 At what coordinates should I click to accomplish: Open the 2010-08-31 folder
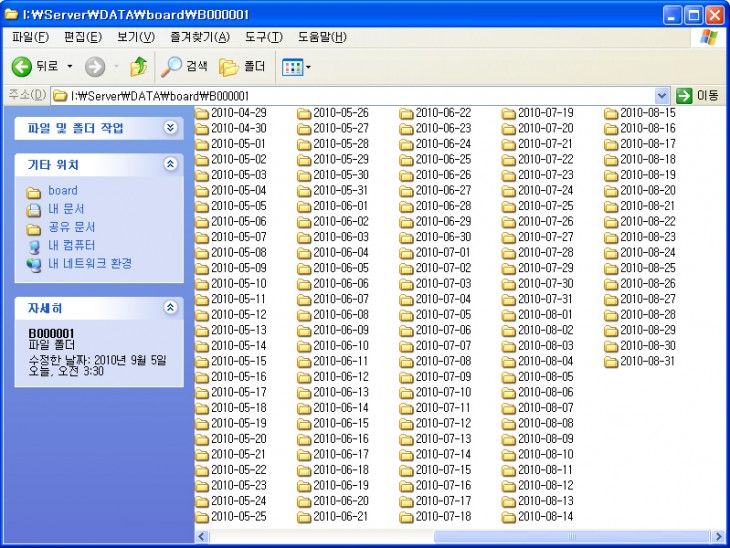pos(647,361)
